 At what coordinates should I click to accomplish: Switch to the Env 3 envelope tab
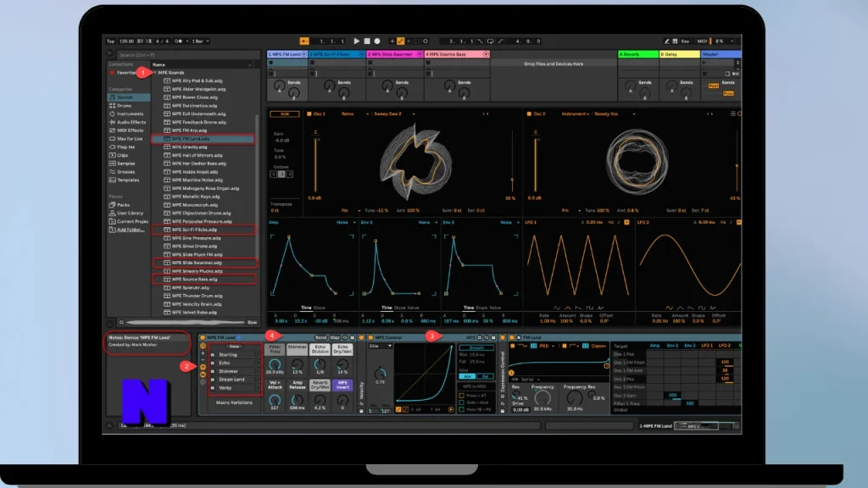click(x=448, y=223)
